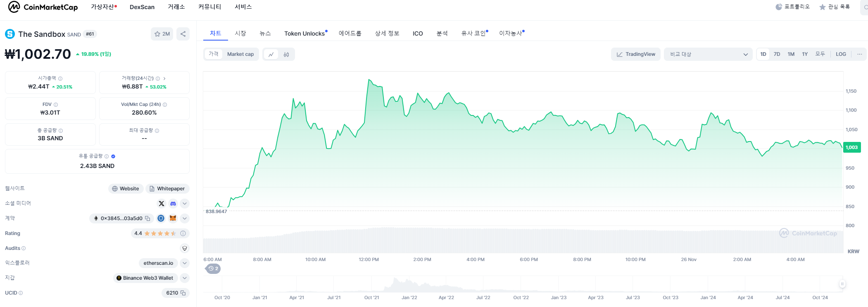868x307 pixels.
Task: Open the audit shield badge
Action: point(185,248)
